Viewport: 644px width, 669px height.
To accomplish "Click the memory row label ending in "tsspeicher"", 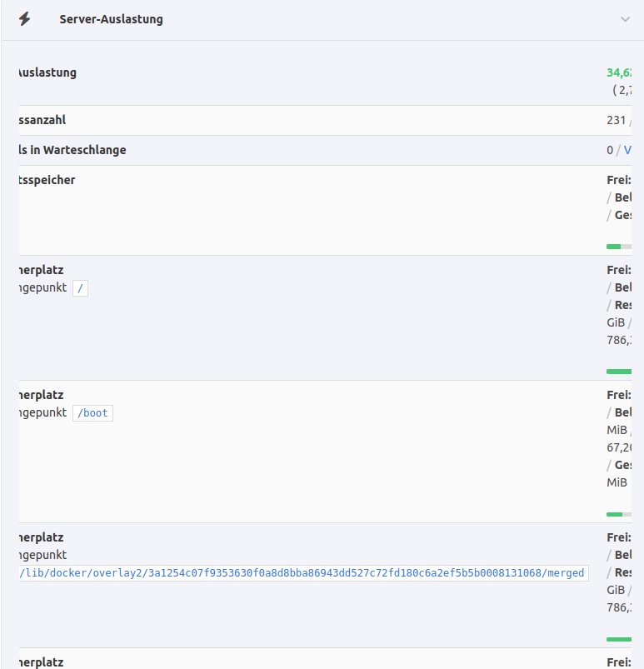I will pos(46,180).
